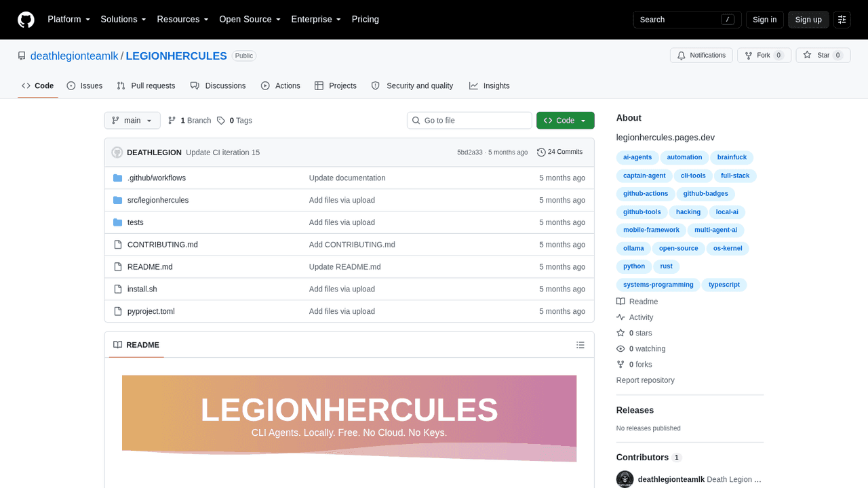
Task: Select the brainfuck topic tag
Action: click(732, 157)
